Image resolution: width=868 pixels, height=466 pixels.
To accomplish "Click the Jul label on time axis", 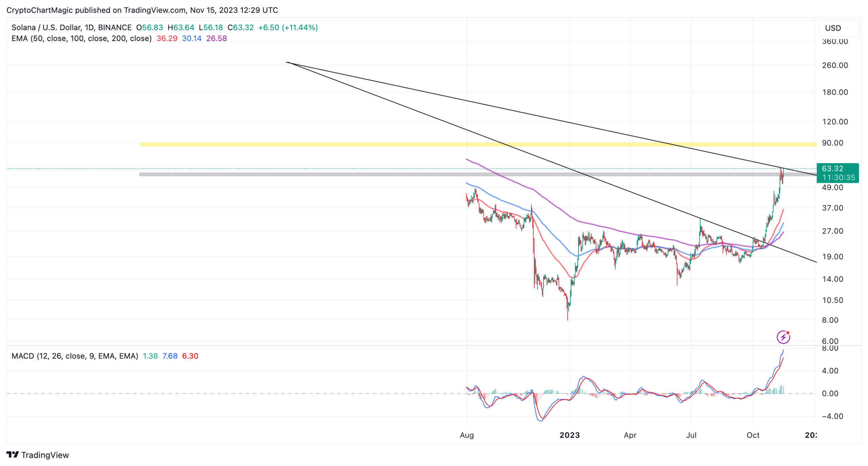I will pos(691,435).
